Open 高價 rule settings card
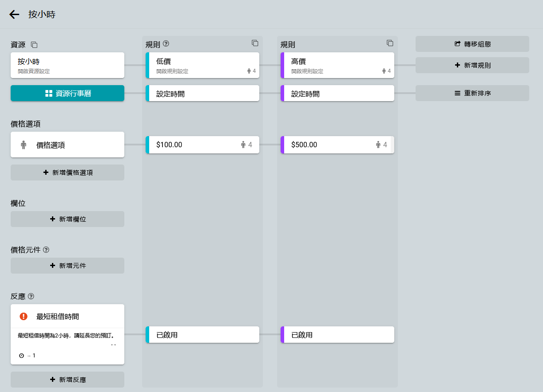The image size is (543, 392). (337, 65)
